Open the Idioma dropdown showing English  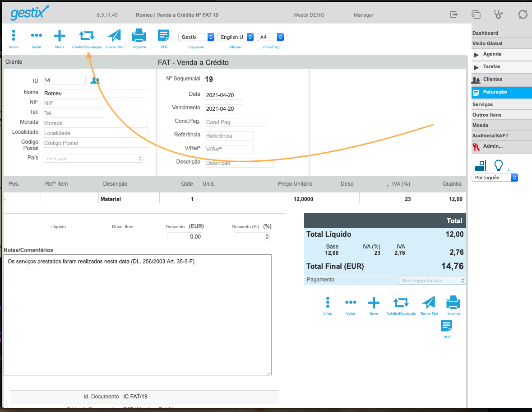click(x=236, y=37)
